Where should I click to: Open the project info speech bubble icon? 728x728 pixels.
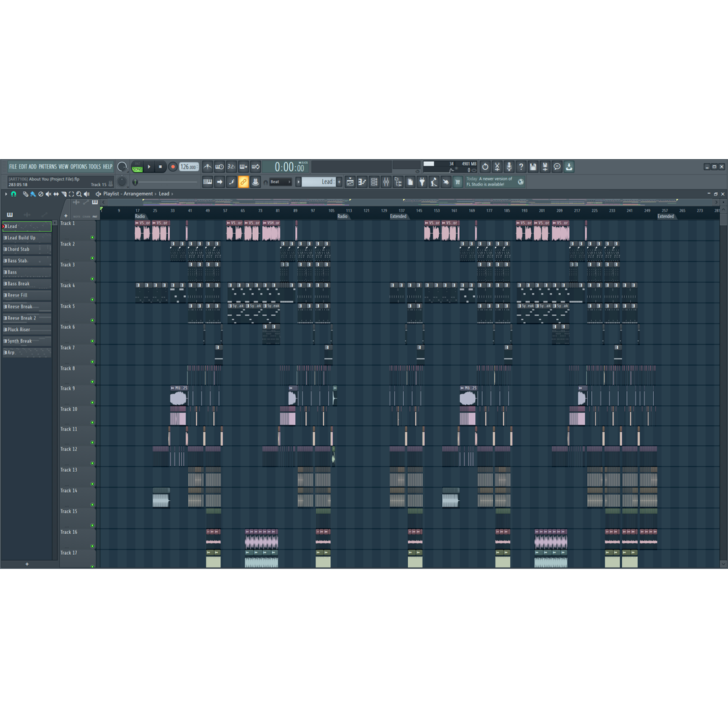click(557, 166)
